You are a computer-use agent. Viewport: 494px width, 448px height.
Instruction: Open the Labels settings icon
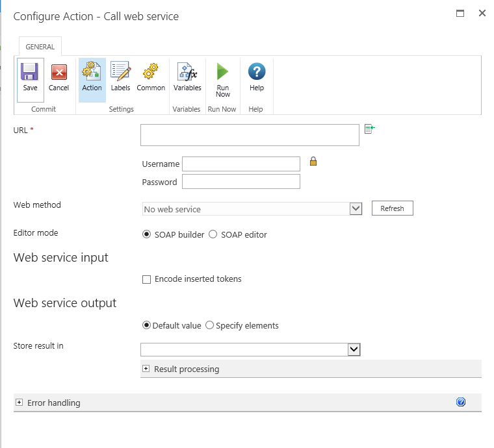point(120,72)
